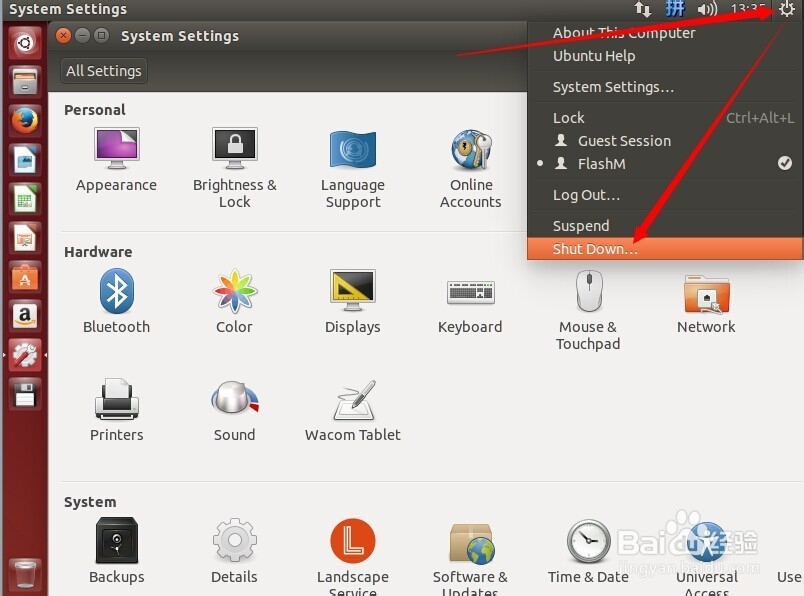Close the System Settings window
Viewport: 804px width, 596px height.
pos(63,35)
